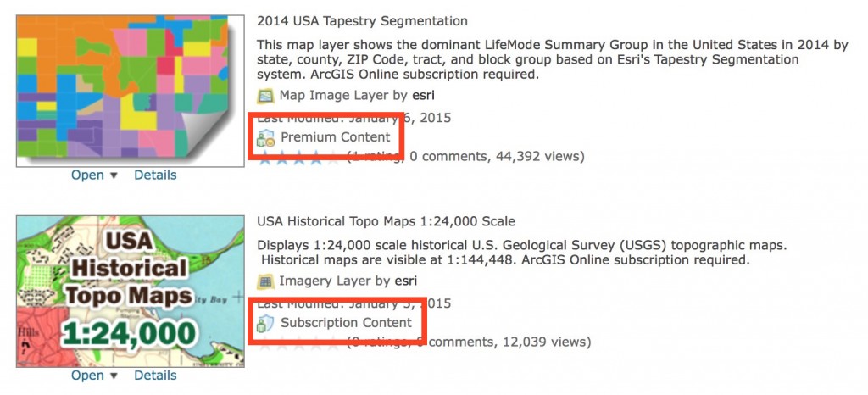Open the 2014 USA Tapestry Segmentation thumbnail
The width and height of the screenshot is (868, 395).
coord(131,90)
